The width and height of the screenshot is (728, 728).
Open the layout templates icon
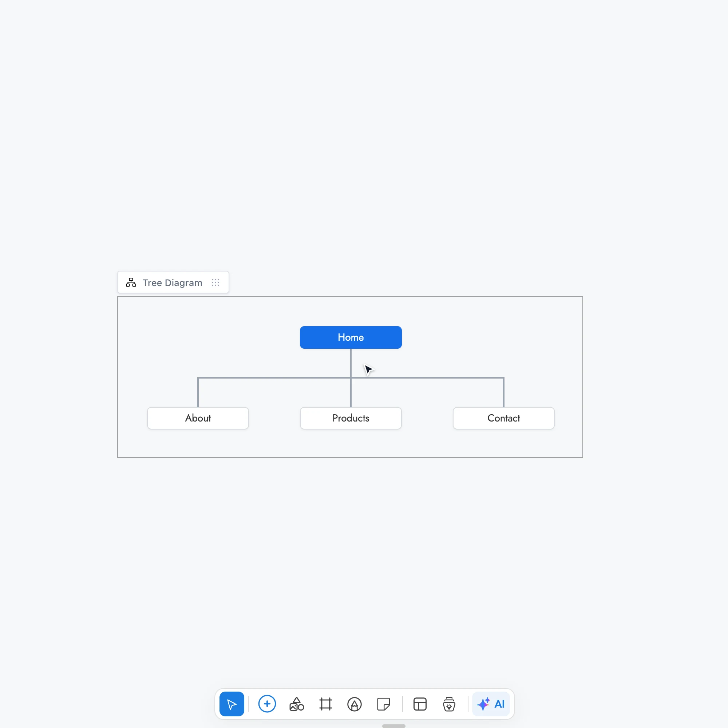tap(420, 704)
